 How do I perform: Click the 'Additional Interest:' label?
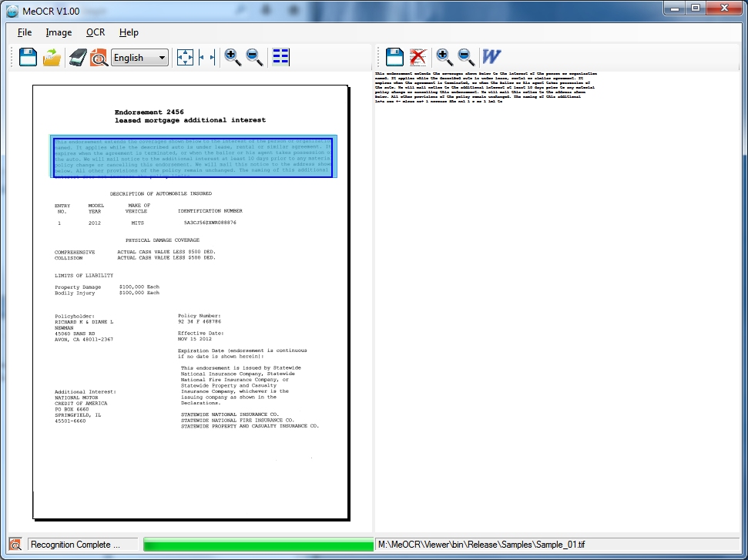pyautogui.click(x=86, y=391)
